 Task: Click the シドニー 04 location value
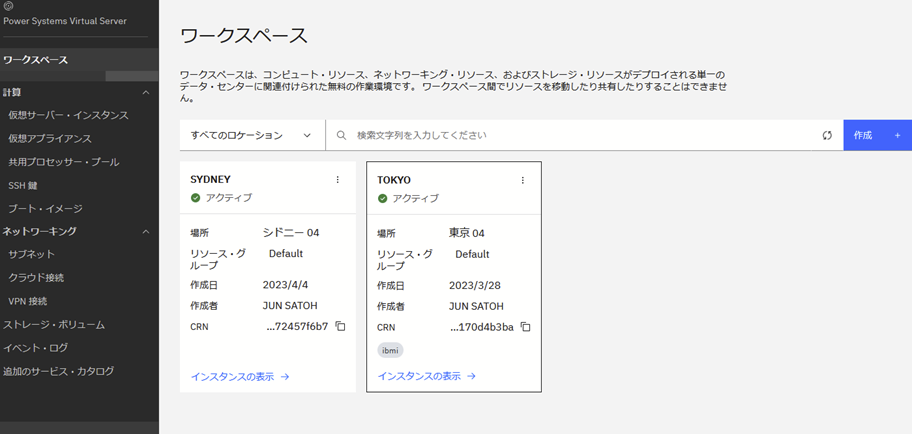pos(291,233)
